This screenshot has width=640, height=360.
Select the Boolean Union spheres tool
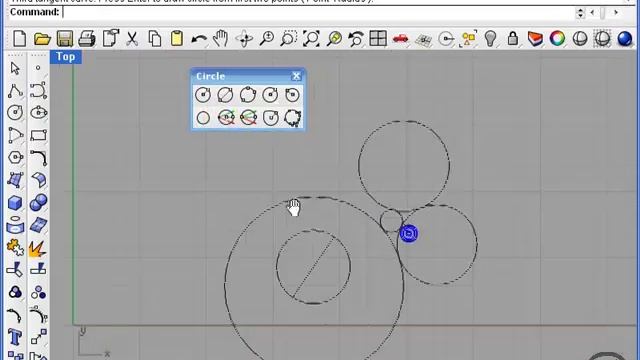(38, 202)
